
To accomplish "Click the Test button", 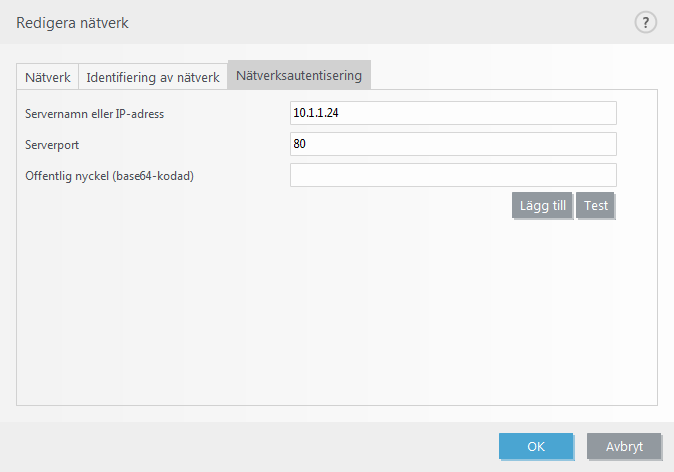I will (x=596, y=206).
